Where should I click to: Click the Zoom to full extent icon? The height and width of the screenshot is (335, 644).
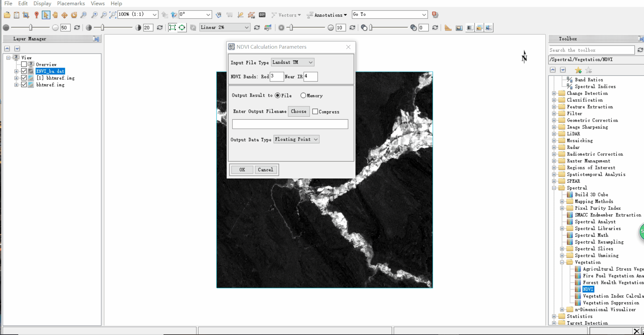(x=113, y=15)
